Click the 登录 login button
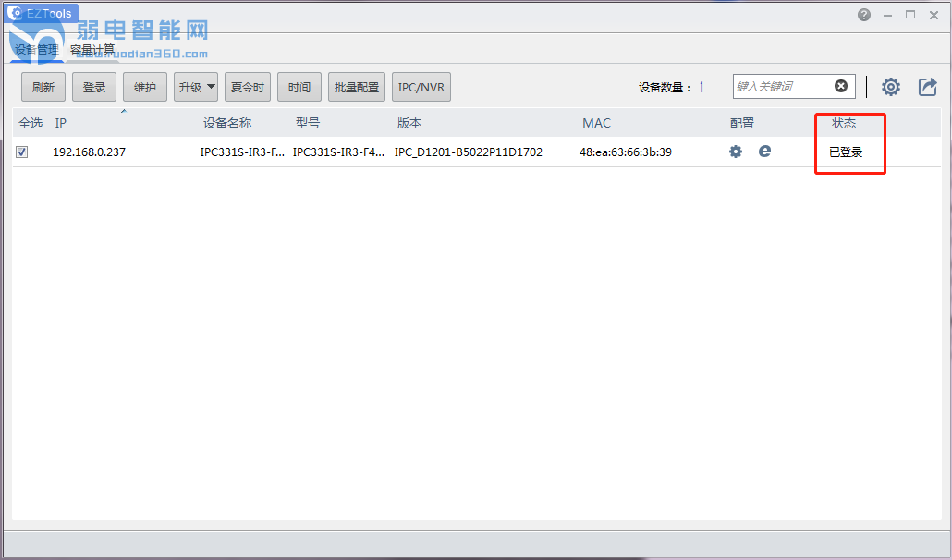This screenshot has width=952, height=560. (94, 88)
